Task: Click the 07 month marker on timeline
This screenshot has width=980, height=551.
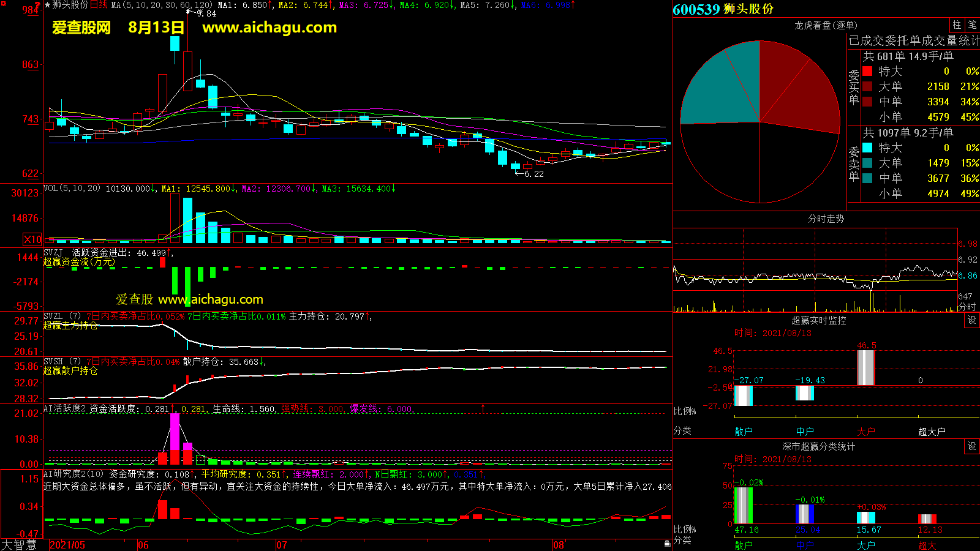Action: (281, 545)
